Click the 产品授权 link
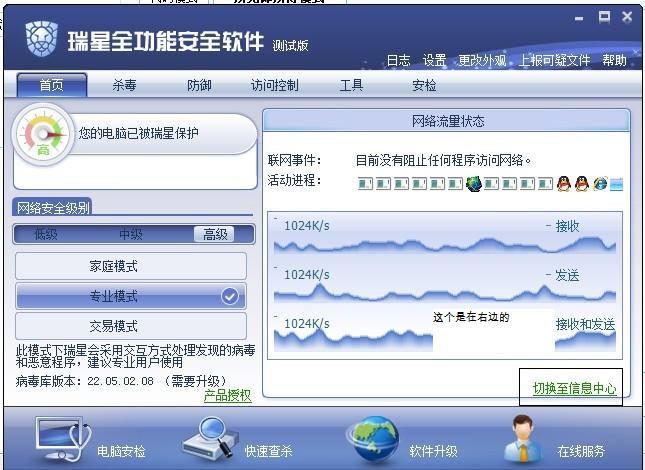 [227, 396]
